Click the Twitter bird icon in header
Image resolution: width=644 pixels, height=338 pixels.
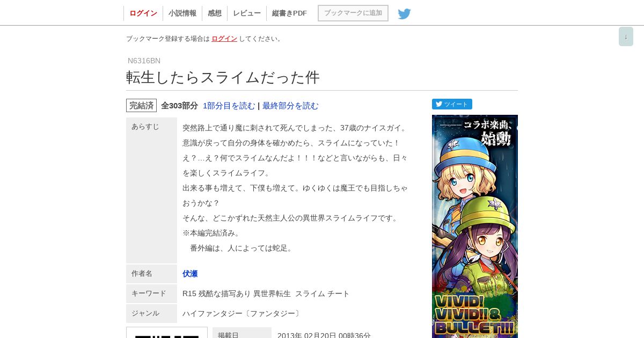coord(404,14)
